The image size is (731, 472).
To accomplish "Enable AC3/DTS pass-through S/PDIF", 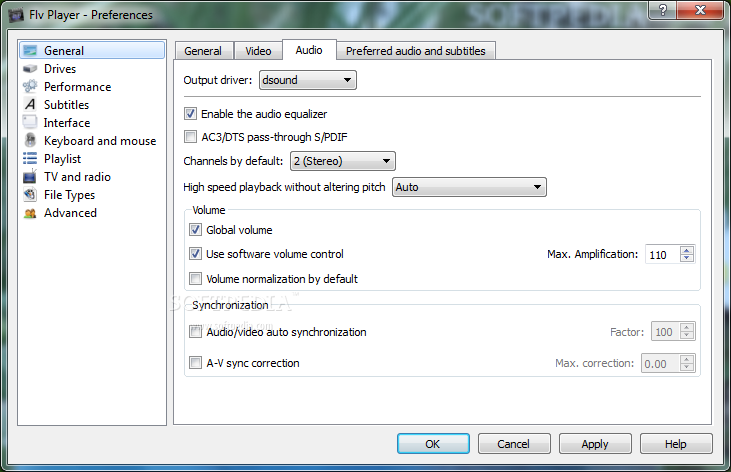I will coord(190,137).
